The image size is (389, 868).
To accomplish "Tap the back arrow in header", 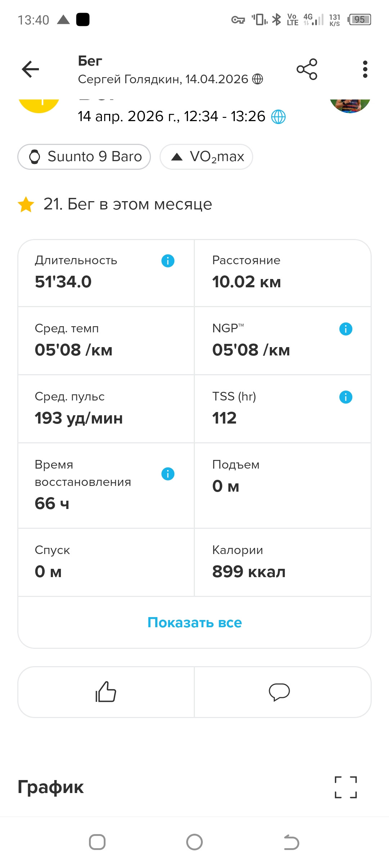I will (31, 69).
